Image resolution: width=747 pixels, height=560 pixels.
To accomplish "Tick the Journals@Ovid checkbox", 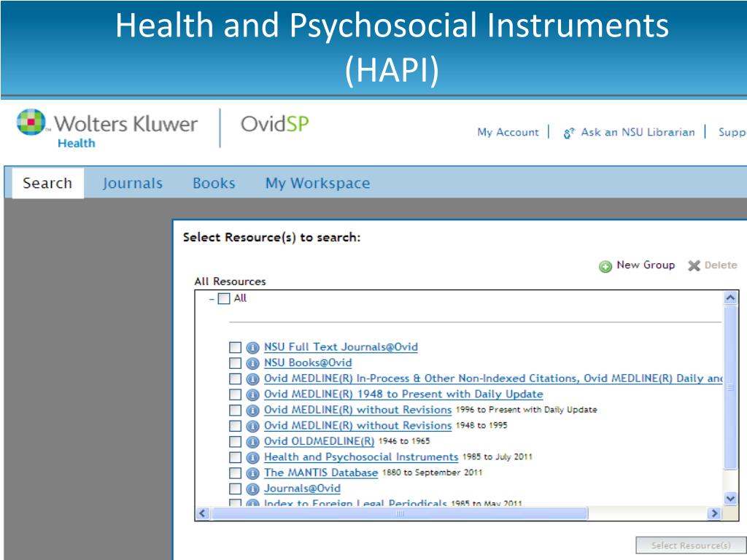I will 235,489.
